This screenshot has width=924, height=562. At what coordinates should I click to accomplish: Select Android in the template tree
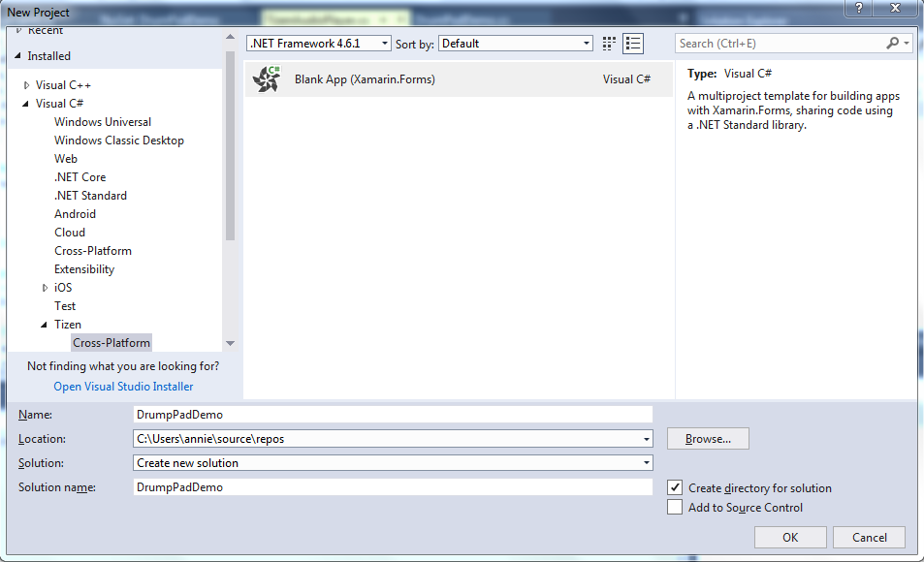pyautogui.click(x=75, y=214)
